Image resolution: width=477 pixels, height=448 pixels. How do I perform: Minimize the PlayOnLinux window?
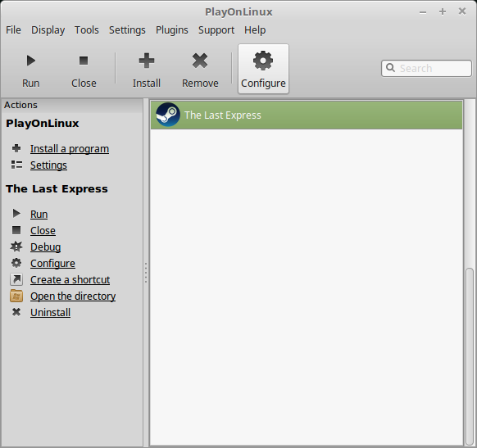tap(423, 12)
